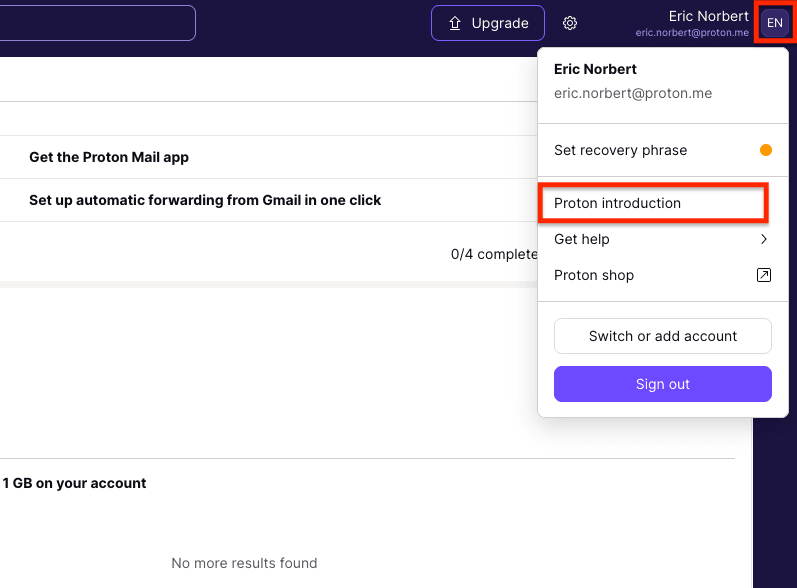Open Get the Proton Mail app item
The image size is (797, 588).
click(x=109, y=157)
